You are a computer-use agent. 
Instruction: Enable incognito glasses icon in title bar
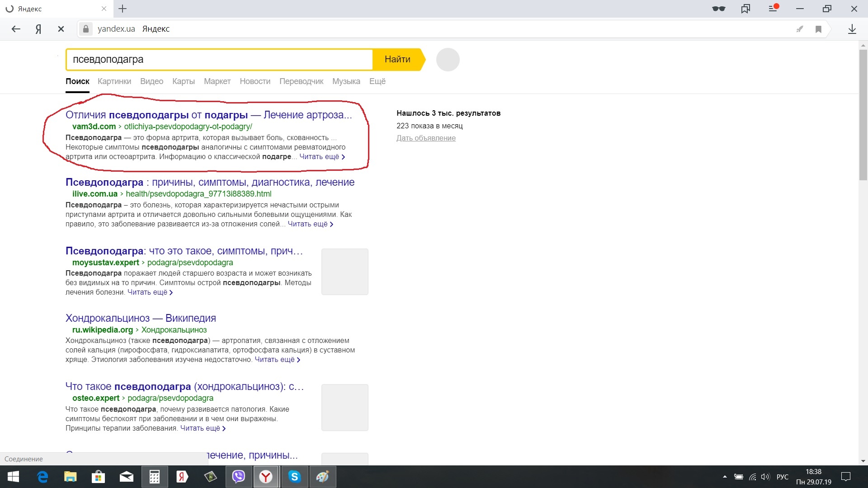pyautogui.click(x=718, y=9)
